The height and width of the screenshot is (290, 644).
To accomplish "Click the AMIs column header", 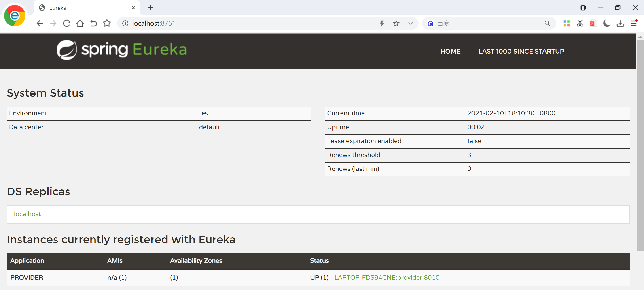I will click(x=115, y=261).
